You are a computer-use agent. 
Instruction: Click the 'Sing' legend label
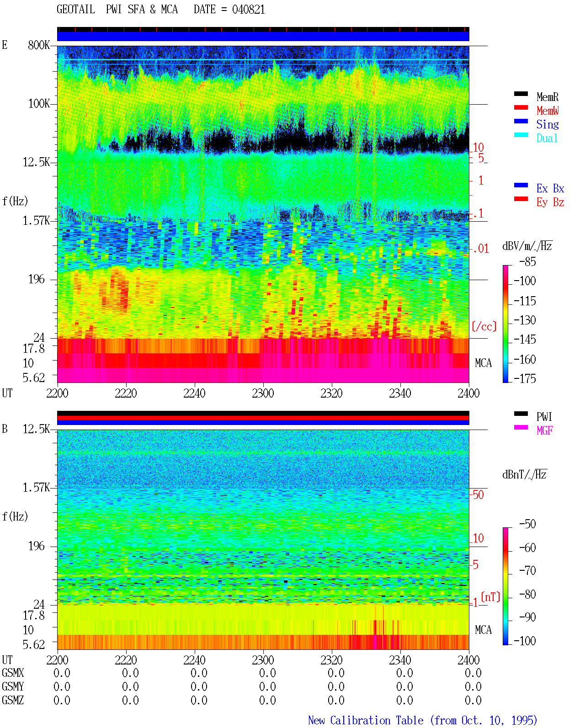pos(548,124)
